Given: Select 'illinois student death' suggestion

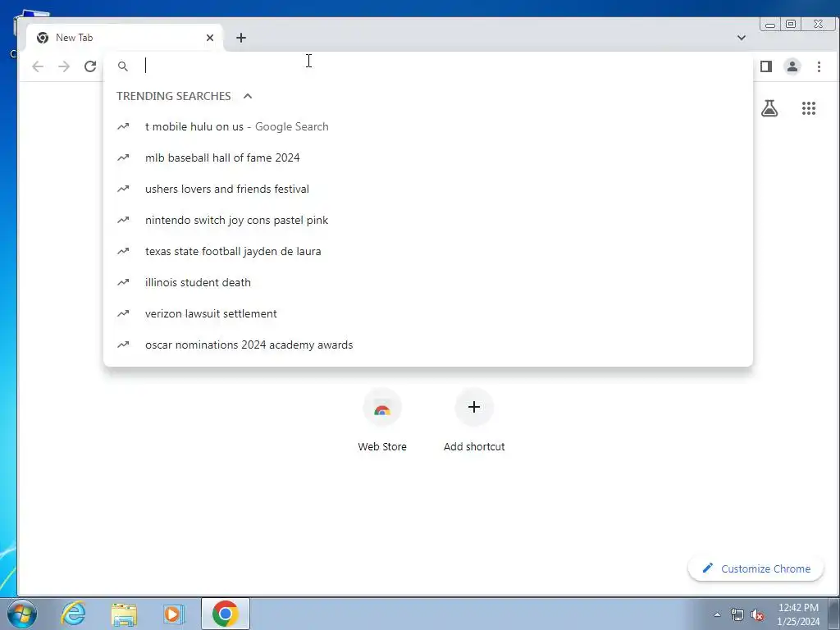Looking at the screenshot, I should (x=428, y=282).
